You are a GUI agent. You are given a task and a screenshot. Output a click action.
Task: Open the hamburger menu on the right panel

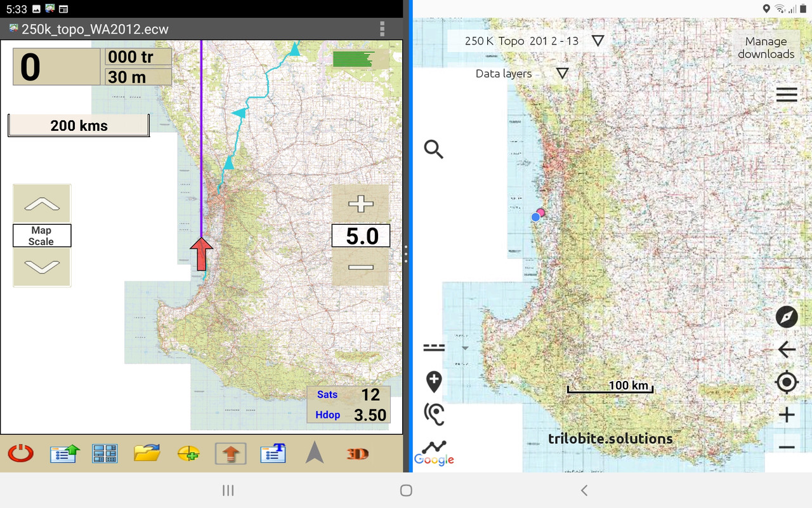point(787,94)
